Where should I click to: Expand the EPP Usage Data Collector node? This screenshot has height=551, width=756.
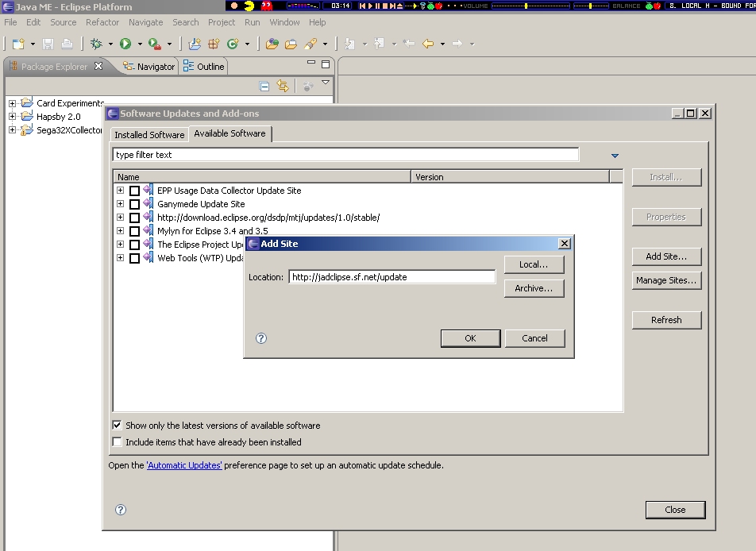120,191
